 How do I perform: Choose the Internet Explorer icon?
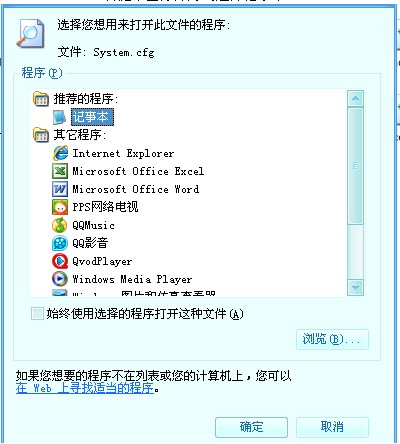60,153
